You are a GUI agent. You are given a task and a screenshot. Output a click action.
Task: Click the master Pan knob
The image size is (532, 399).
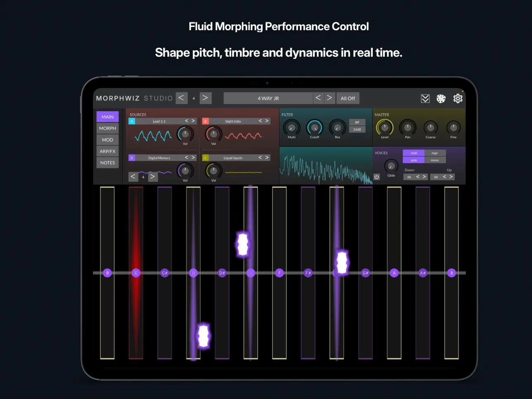tap(407, 127)
